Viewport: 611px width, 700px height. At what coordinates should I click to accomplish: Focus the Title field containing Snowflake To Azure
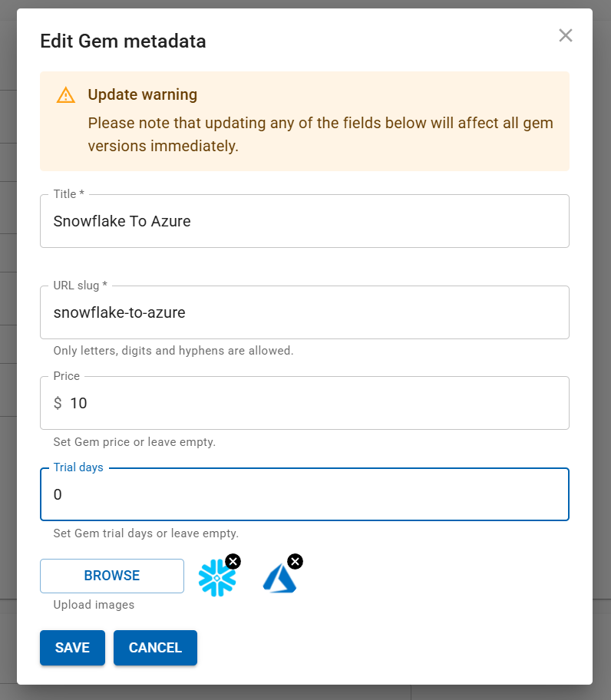pos(304,221)
